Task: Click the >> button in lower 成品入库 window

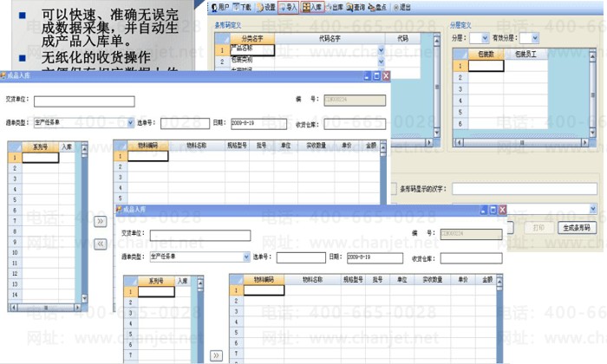Action: (x=217, y=355)
